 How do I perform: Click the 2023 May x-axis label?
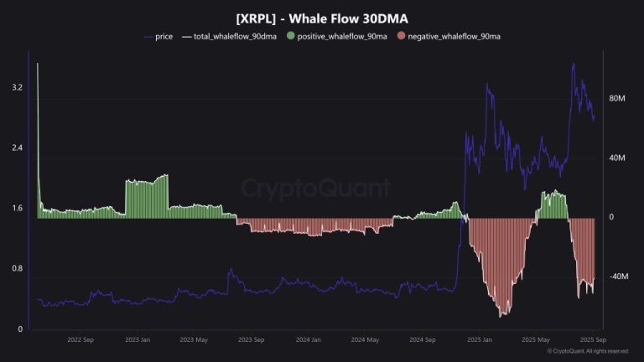195,339
